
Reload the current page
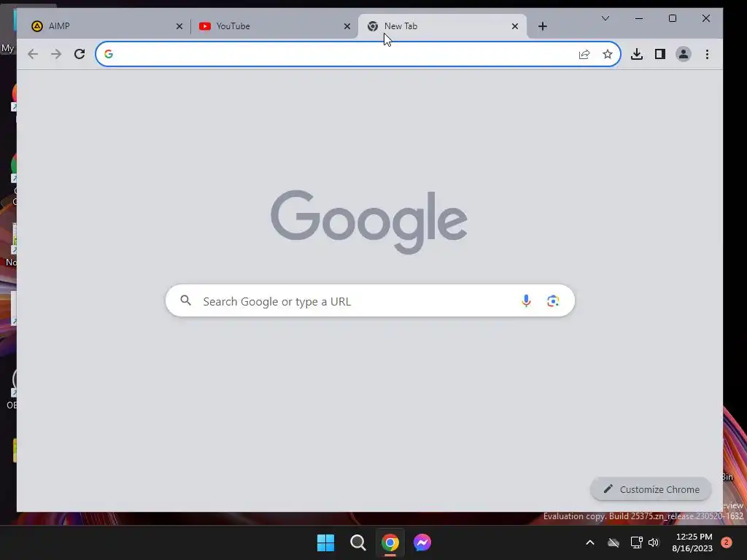point(80,54)
